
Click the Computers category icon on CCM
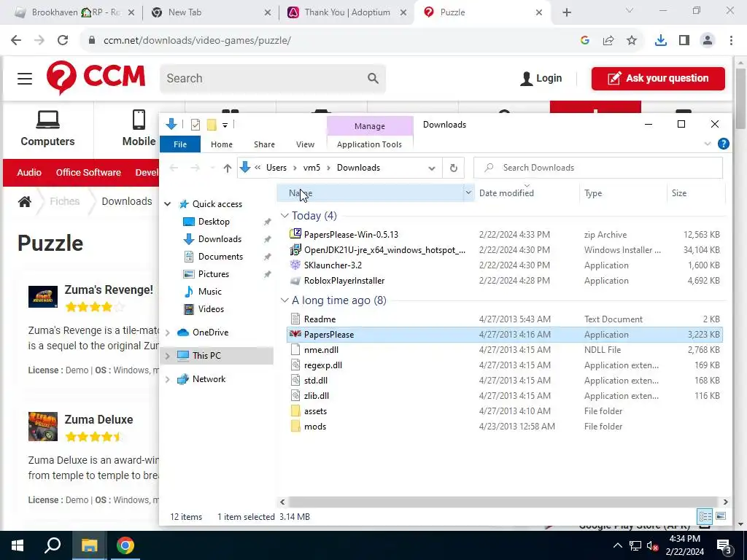point(47,120)
